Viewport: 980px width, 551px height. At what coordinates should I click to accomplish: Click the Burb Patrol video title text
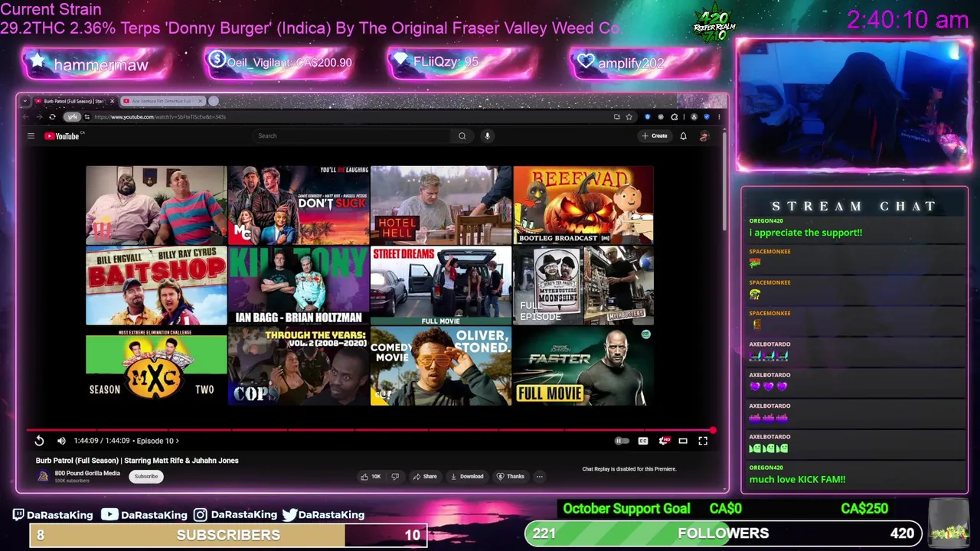click(x=137, y=461)
